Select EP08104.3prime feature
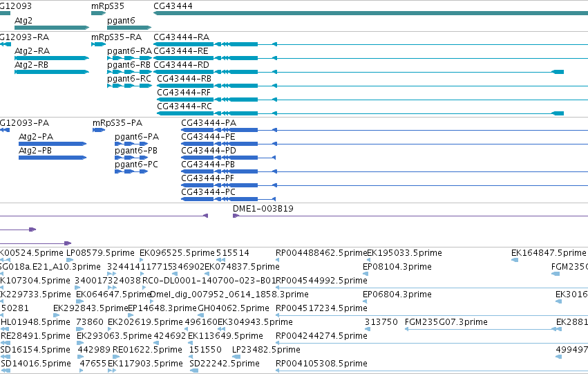This screenshot has height=374, width=588. [x=364, y=274]
